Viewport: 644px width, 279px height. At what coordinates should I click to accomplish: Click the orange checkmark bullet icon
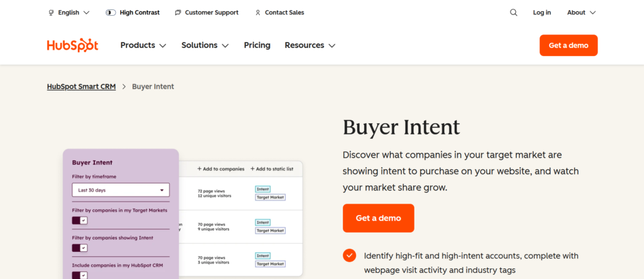[x=349, y=255]
